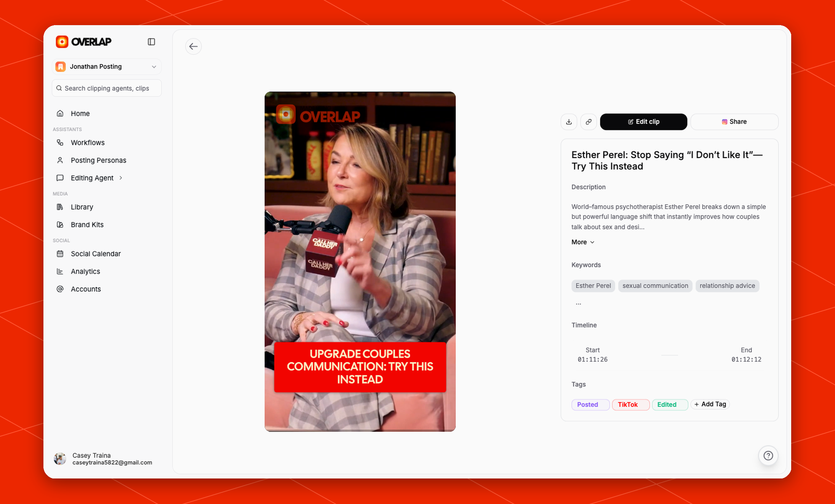This screenshot has height=504, width=835.
Task: Click the timeline Start time 01:11:26
Action: 592,360
